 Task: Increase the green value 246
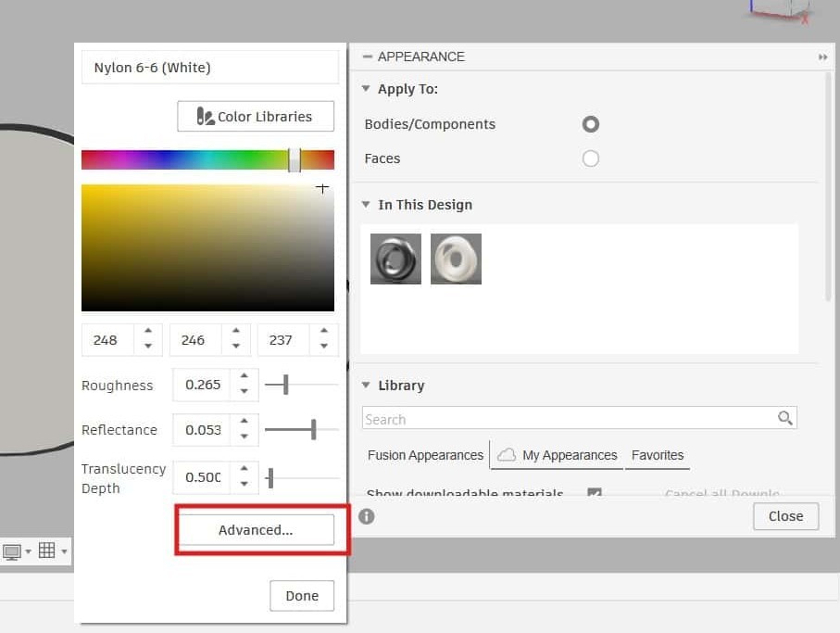tap(236, 331)
